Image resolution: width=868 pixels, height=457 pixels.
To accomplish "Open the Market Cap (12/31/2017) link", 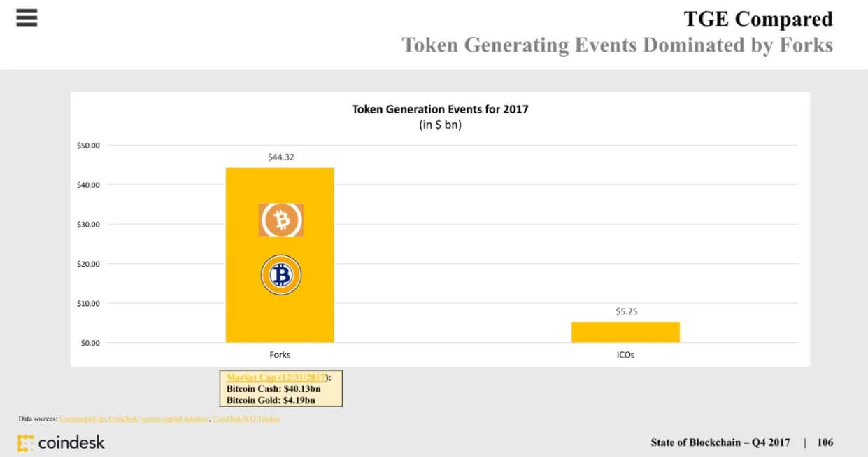I will pos(276,378).
